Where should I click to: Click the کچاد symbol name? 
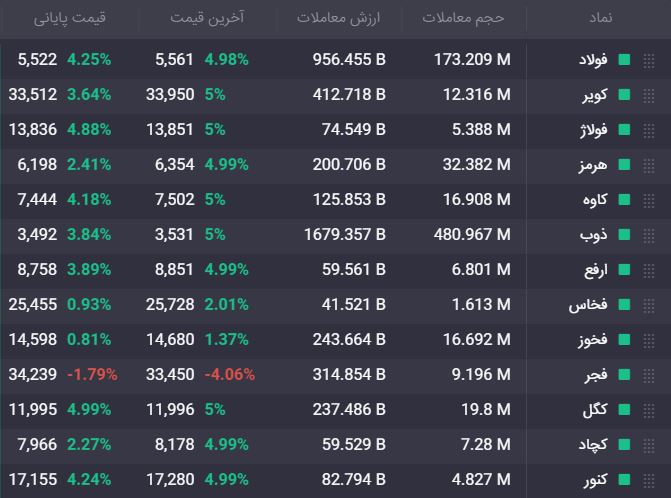(593, 445)
